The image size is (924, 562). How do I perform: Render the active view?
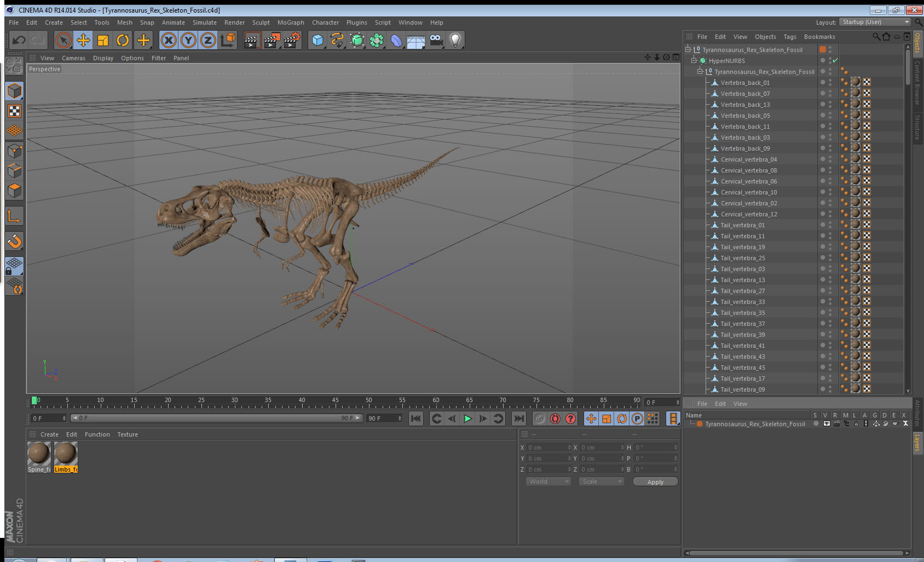click(x=252, y=40)
